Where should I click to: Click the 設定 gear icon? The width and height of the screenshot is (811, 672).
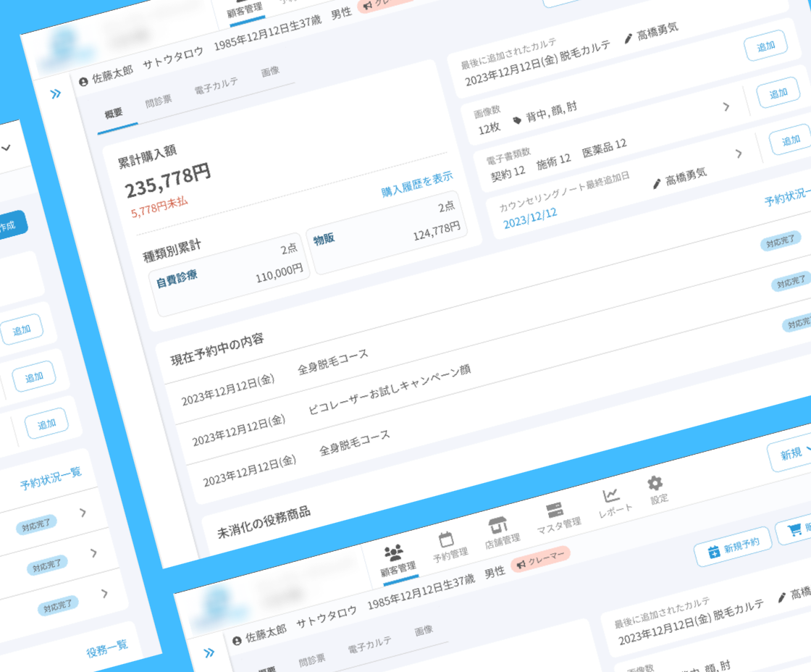(655, 483)
